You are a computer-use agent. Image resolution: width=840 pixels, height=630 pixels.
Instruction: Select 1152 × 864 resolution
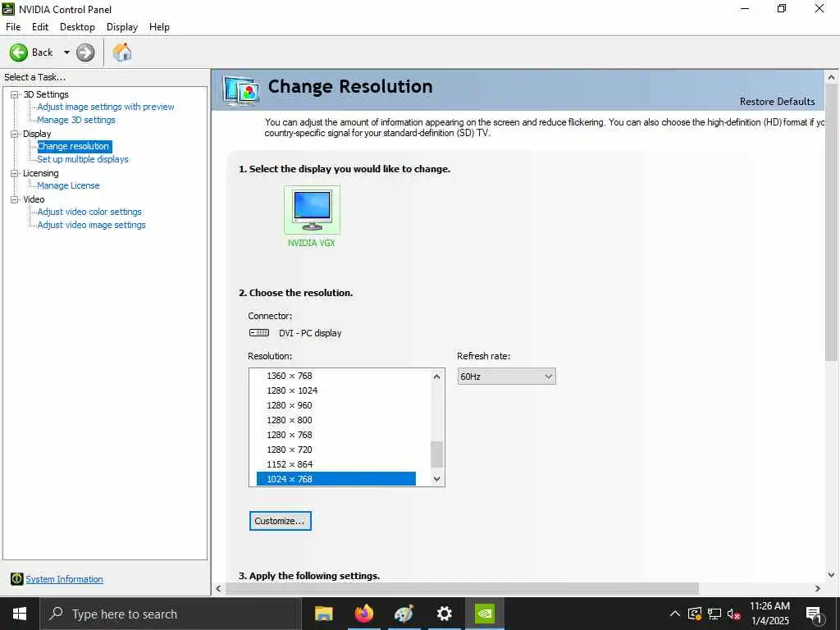click(290, 464)
